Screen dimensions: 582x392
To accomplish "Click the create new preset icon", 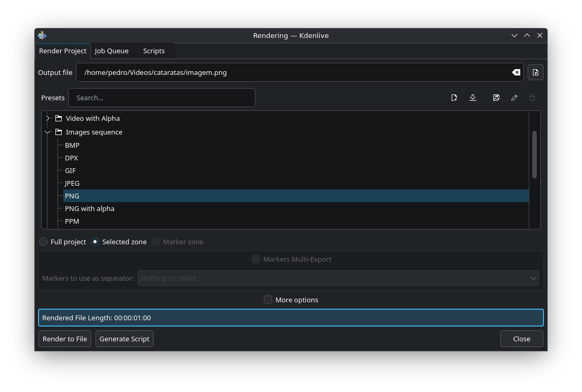I will 454,98.
